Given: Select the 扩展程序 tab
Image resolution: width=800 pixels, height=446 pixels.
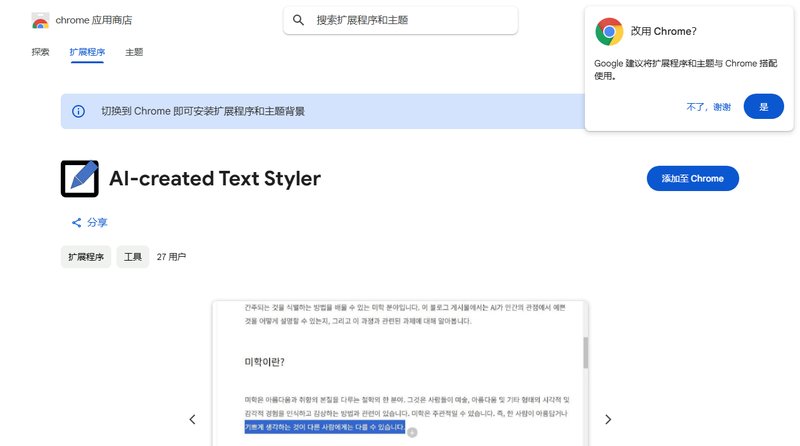Looking at the screenshot, I should 86,51.
